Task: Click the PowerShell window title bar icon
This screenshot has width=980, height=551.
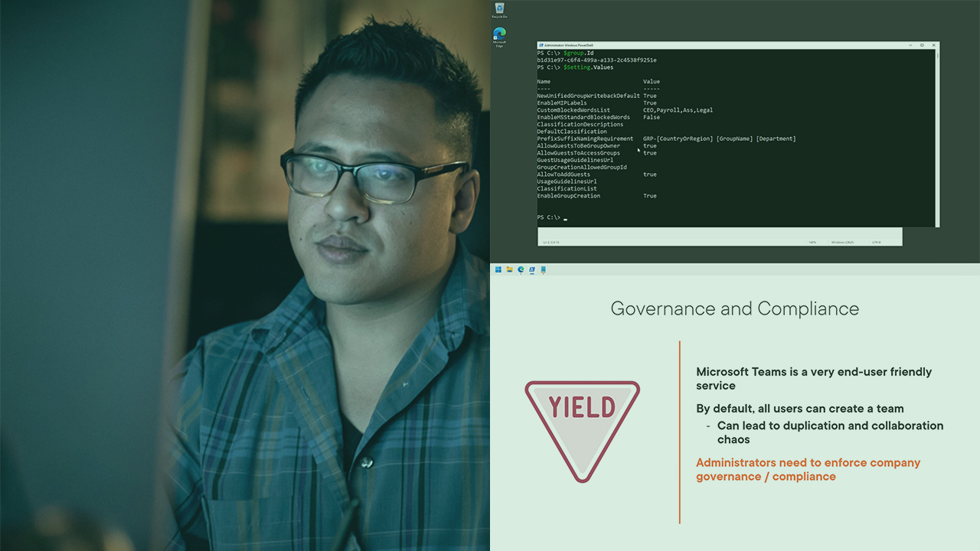Action: coord(541,45)
